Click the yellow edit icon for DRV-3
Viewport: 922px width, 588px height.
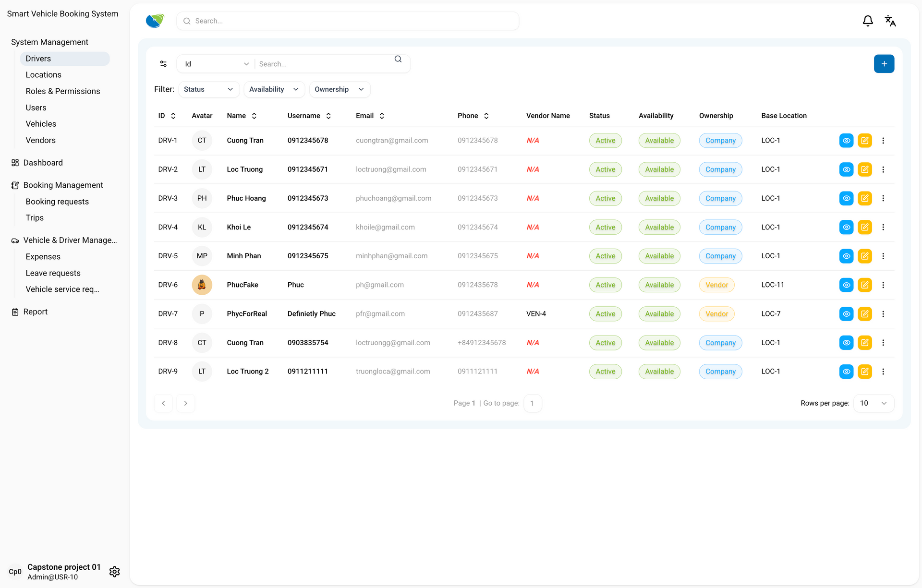click(x=864, y=198)
